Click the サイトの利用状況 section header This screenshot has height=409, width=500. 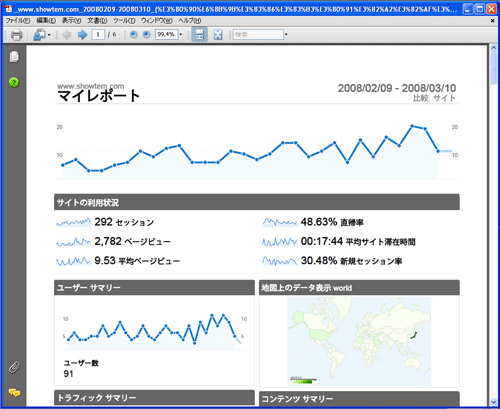click(x=257, y=202)
